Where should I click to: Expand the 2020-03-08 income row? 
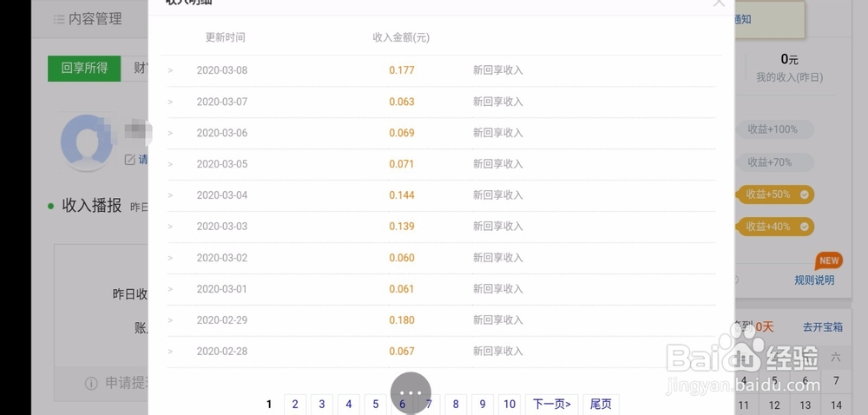pos(170,70)
